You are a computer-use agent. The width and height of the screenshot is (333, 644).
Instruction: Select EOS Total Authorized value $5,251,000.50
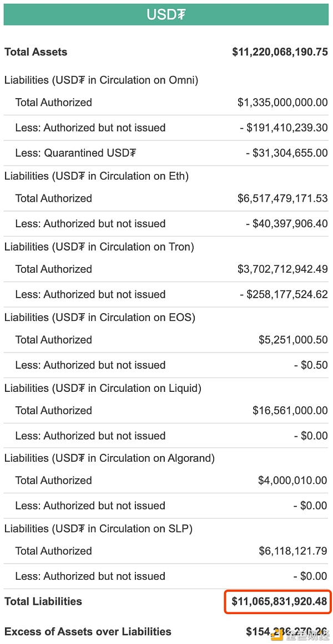[x=293, y=340]
